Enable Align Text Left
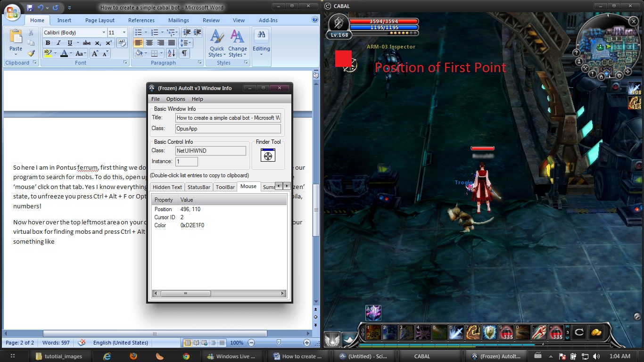Viewport: 644px width, 362px height. point(138,43)
